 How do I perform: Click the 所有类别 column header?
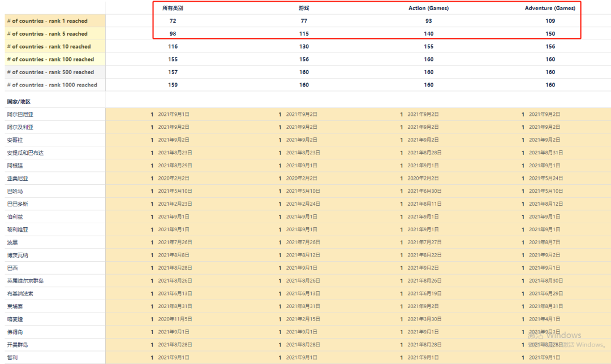click(x=173, y=8)
